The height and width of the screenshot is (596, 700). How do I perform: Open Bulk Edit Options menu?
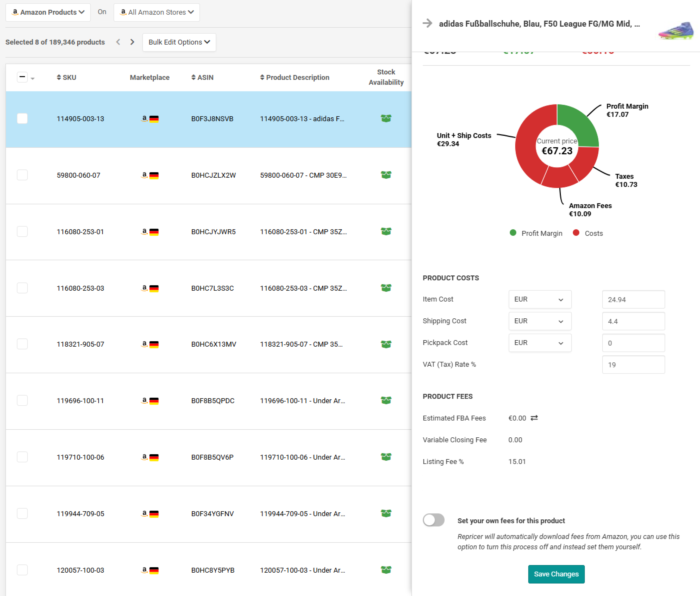[x=179, y=42]
